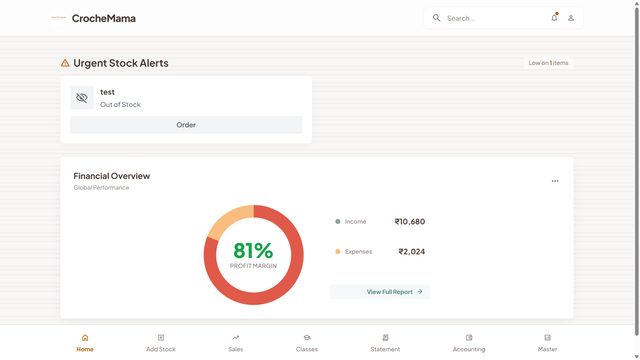
Task: Go to the Home tab label
Action: click(x=85, y=349)
